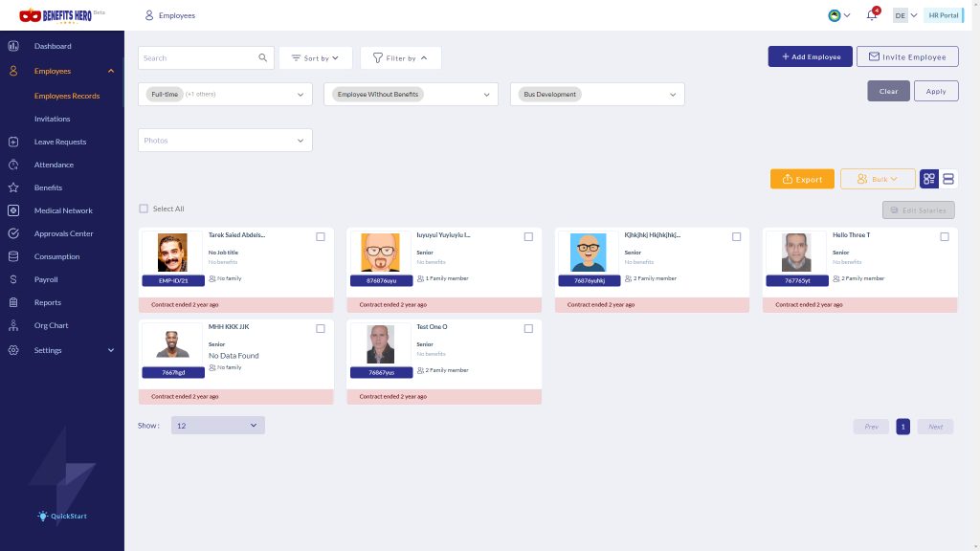The image size is (980, 551).
Task: Click the Invite Employee button
Action: pyautogui.click(x=907, y=56)
